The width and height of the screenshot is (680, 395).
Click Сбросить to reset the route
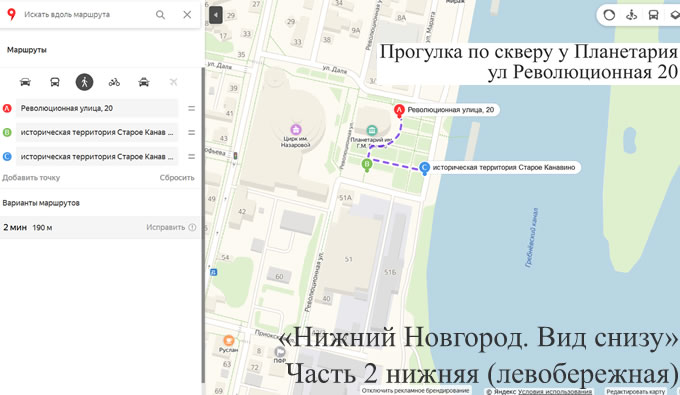tap(177, 177)
